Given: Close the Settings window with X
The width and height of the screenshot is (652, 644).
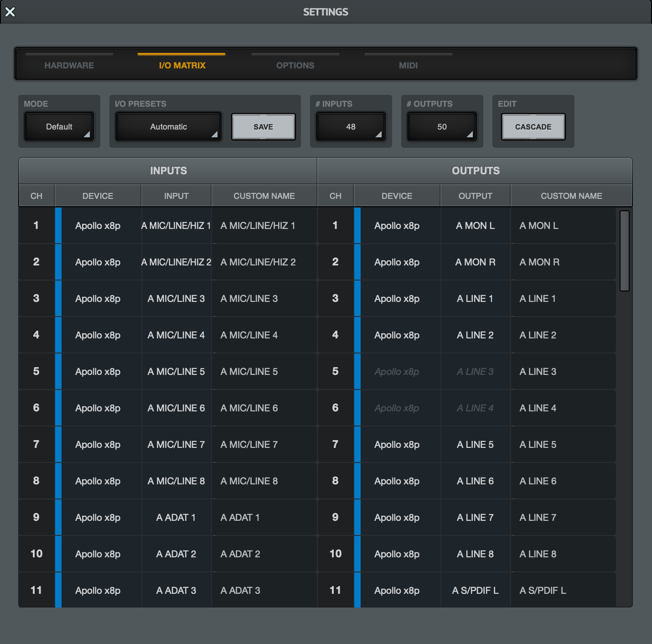Looking at the screenshot, I should point(10,12).
